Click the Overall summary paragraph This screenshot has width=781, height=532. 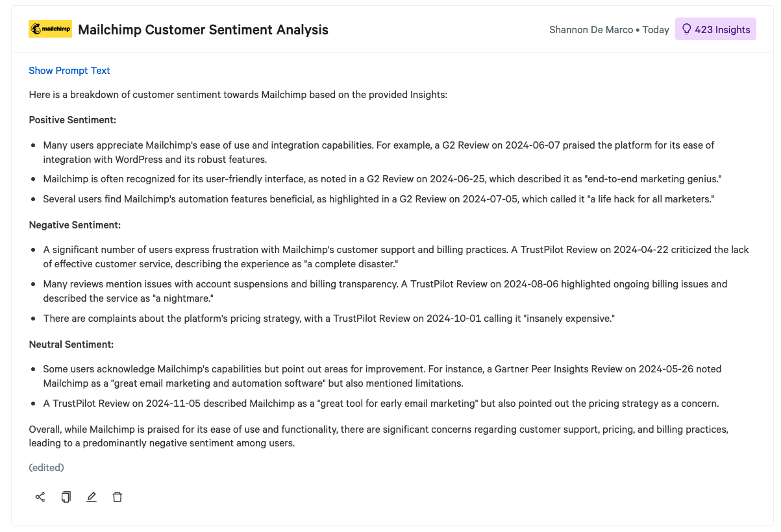(x=378, y=436)
